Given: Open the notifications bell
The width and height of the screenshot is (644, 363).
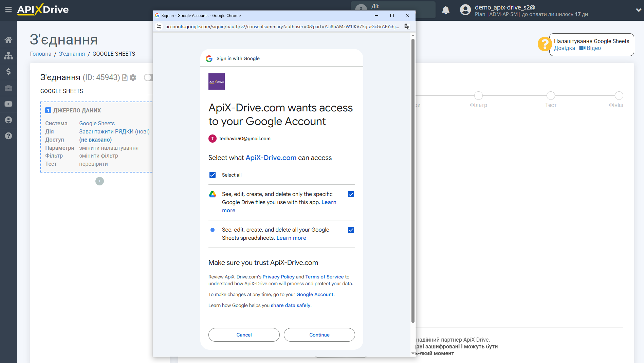Looking at the screenshot, I should pyautogui.click(x=446, y=10).
